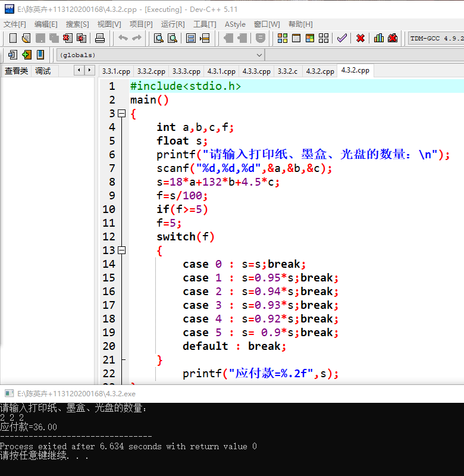
Task: Close all files via toolbar
Action: point(81,38)
